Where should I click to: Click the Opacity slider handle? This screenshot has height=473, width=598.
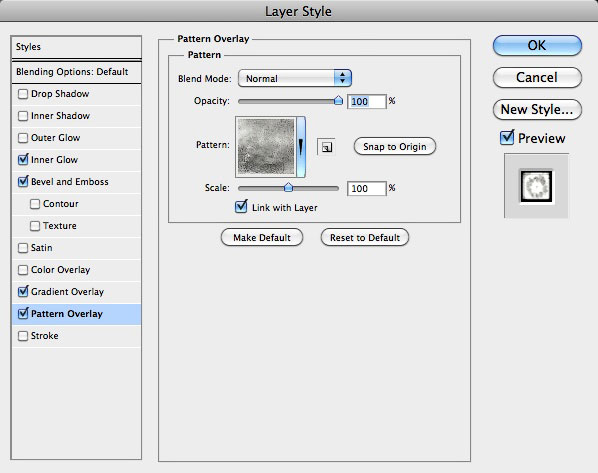338,100
